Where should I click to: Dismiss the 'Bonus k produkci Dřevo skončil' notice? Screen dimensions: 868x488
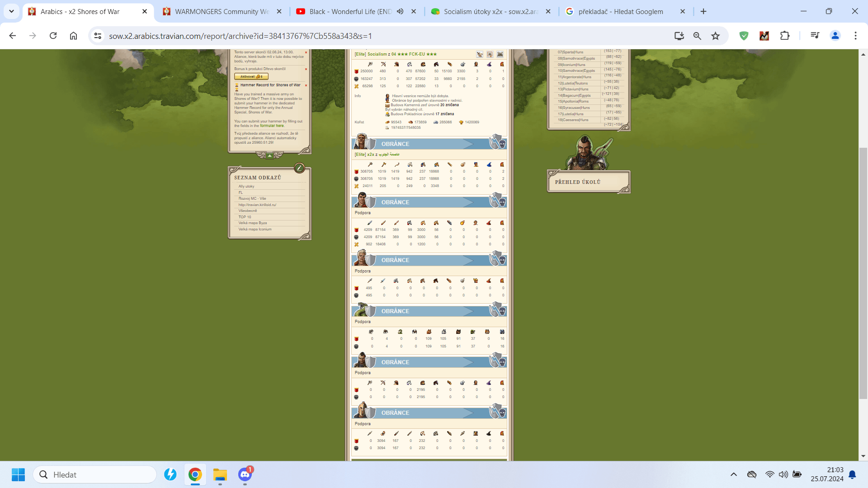[x=306, y=69]
